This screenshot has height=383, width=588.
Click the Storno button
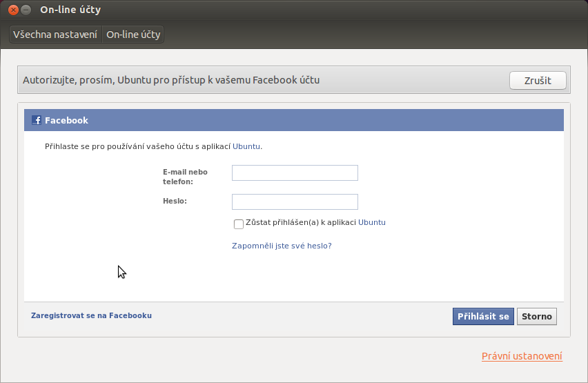point(537,316)
